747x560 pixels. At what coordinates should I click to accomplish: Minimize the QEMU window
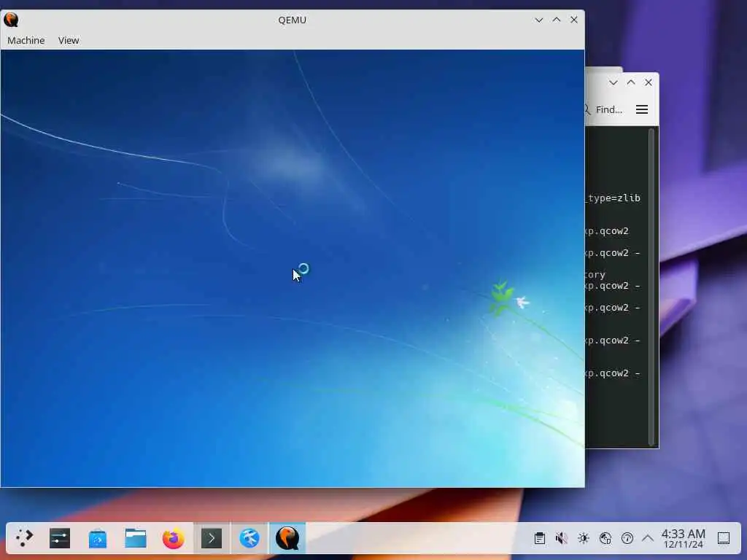[x=539, y=20]
